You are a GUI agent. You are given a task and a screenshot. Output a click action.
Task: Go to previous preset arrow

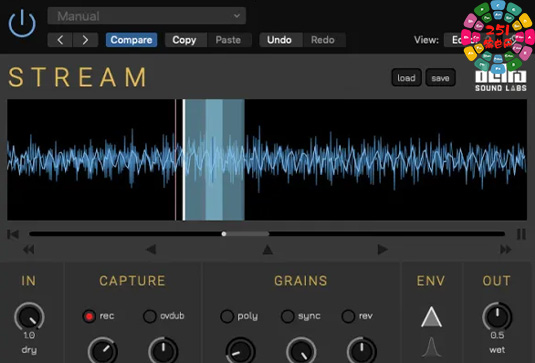(x=60, y=40)
